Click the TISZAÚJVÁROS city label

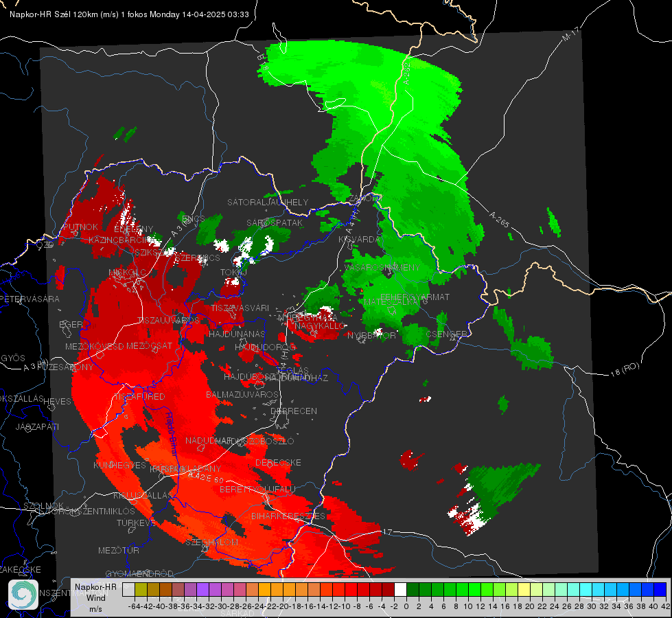168,320
